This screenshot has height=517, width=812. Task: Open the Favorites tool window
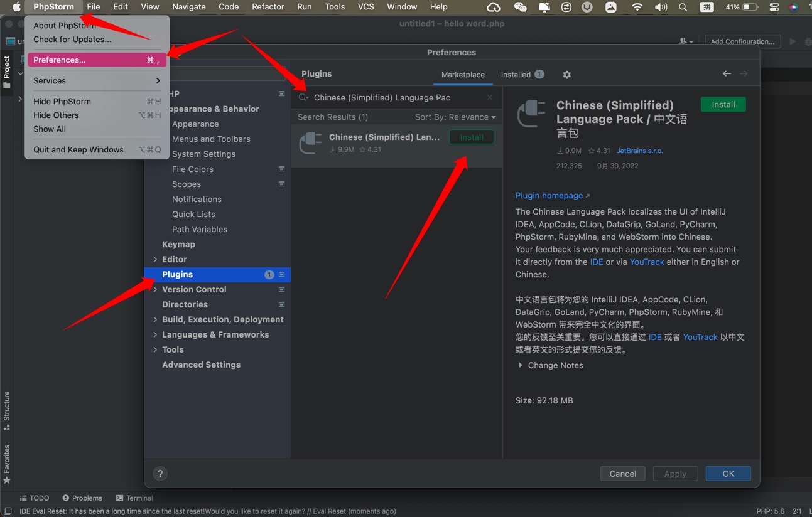point(7,464)
